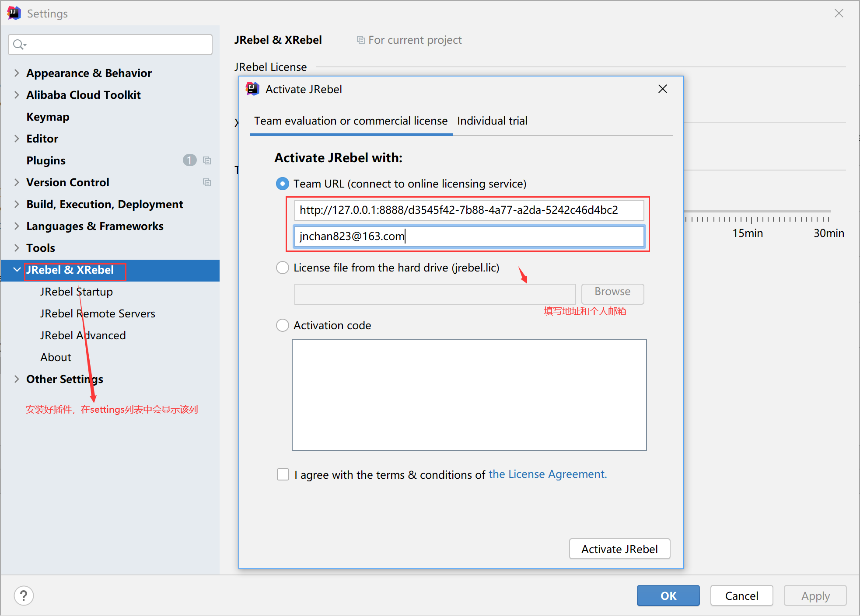Viewport: 860px width, 616px height.
Task: Open the License Agreement link
Action: point(548,474)
